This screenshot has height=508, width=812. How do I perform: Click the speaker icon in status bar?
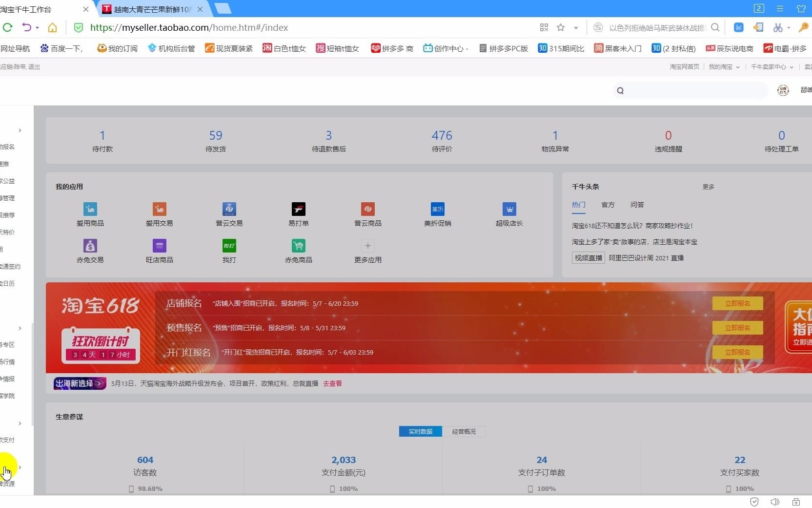pyautogui.click(x=775, y=502)
